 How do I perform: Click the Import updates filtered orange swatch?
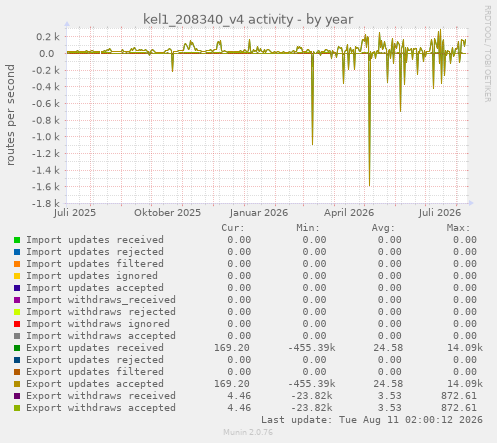(x=17, y=264)
